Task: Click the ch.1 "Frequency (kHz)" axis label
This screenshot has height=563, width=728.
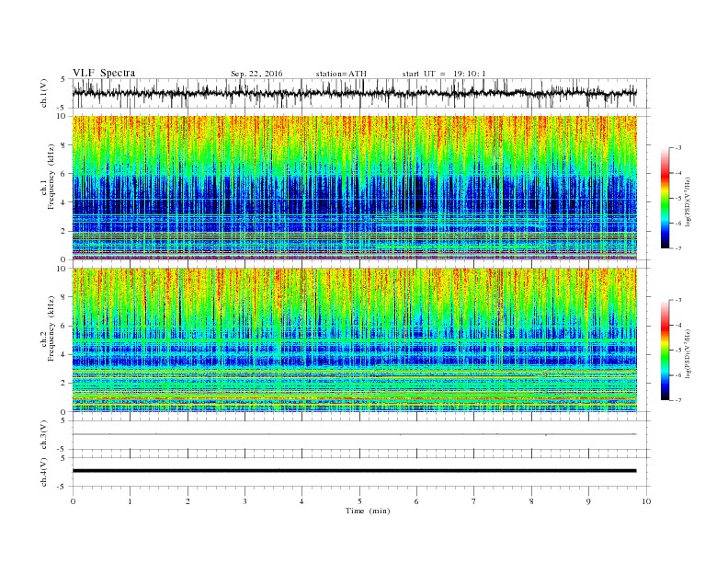Action: pos(51,177)
